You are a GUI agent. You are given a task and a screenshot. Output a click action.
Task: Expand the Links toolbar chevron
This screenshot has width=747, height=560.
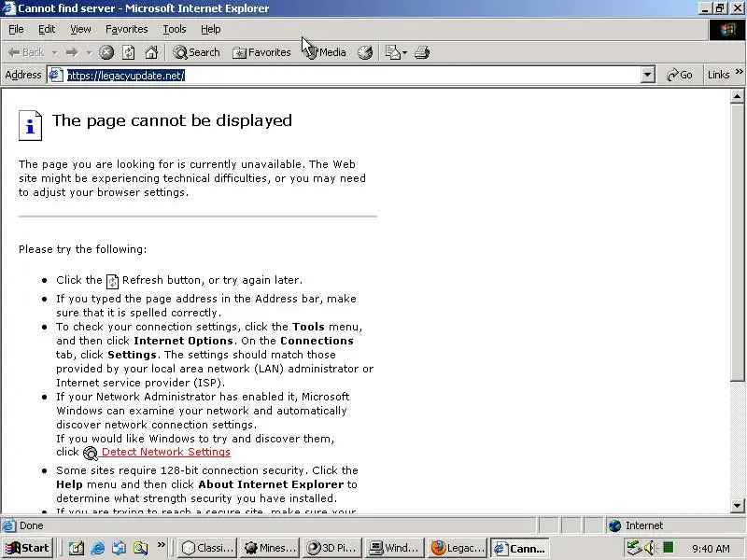(x=739, y=72)
